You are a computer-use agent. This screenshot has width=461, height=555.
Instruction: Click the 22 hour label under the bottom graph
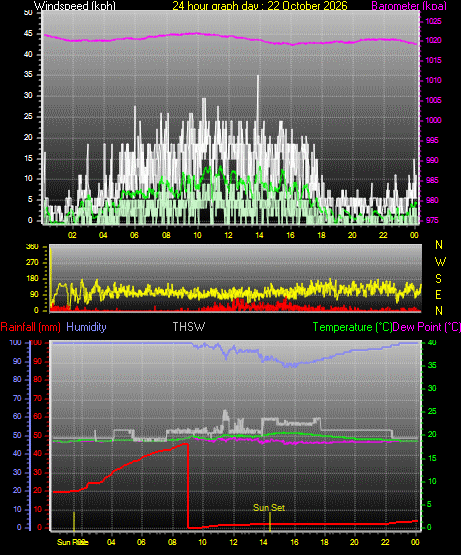[x=385, y=542]
